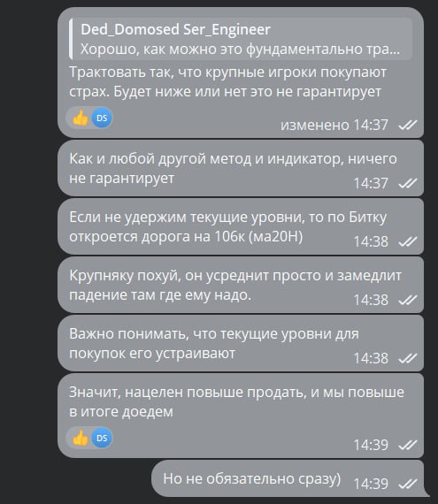
Task: Click the read checkmarks on the 'Но не обязательно сразу)' message
Action: click(407, 484)
